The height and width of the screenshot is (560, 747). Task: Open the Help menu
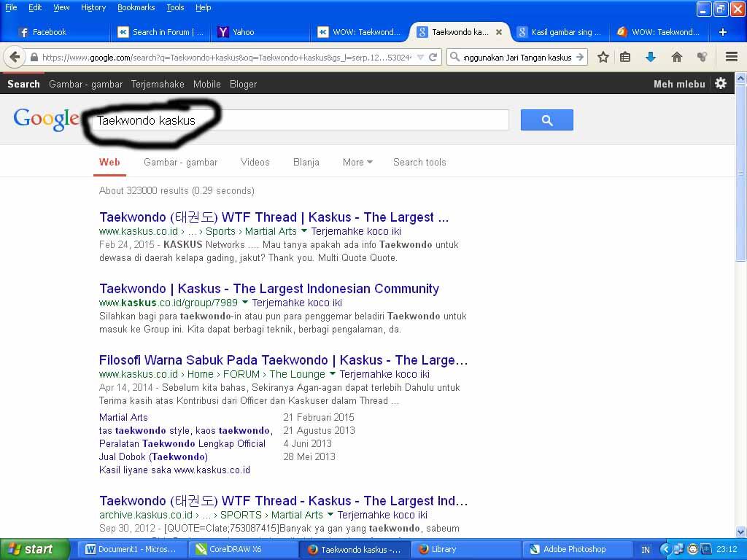(203, 7)
